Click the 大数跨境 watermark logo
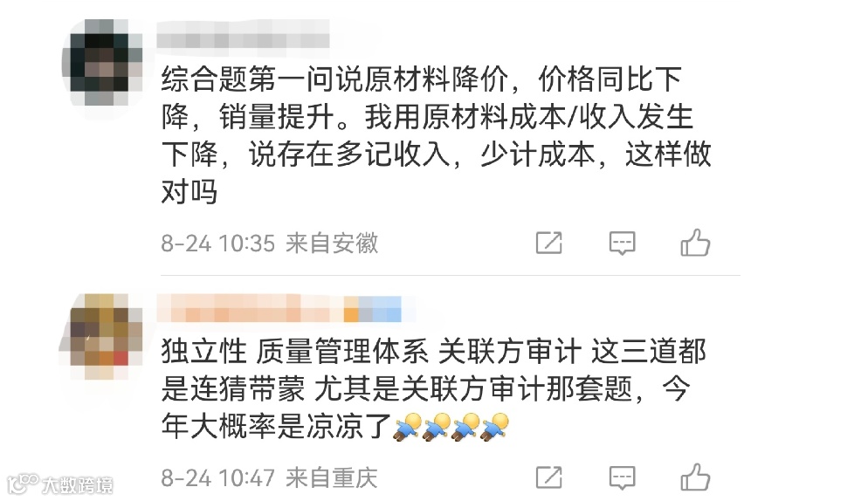Viewport: 868px width, 501px height. [59, 485]
